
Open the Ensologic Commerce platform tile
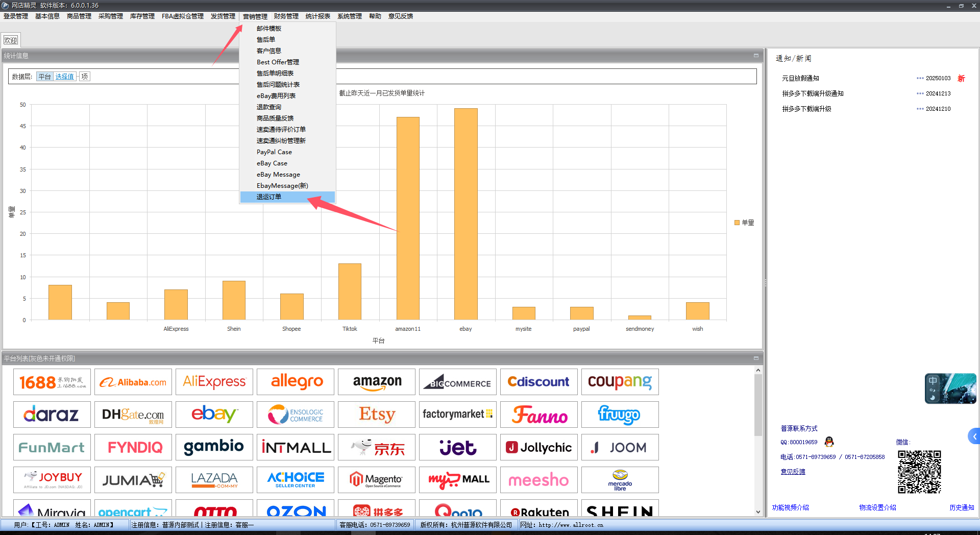(x=296, y=415)
